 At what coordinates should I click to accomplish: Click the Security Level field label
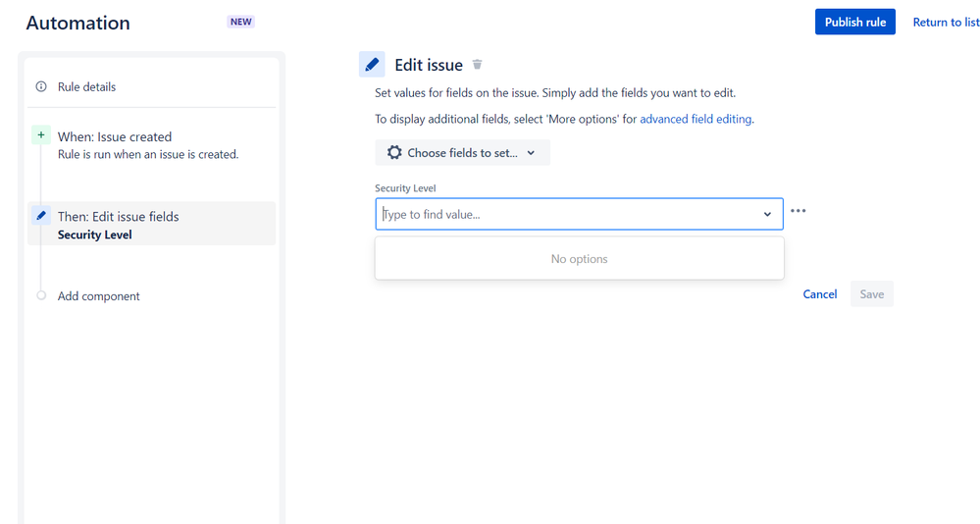point(405,187)
